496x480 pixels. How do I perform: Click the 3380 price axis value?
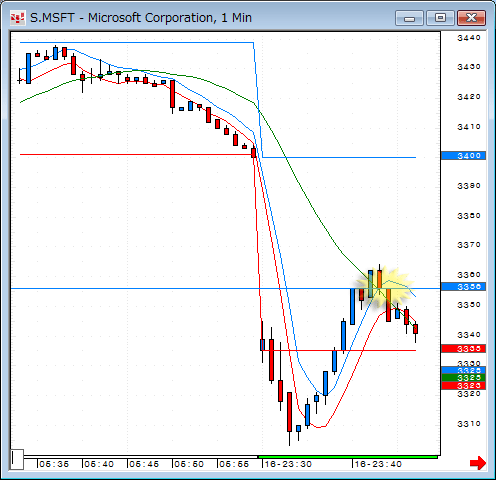click(469, 216)
